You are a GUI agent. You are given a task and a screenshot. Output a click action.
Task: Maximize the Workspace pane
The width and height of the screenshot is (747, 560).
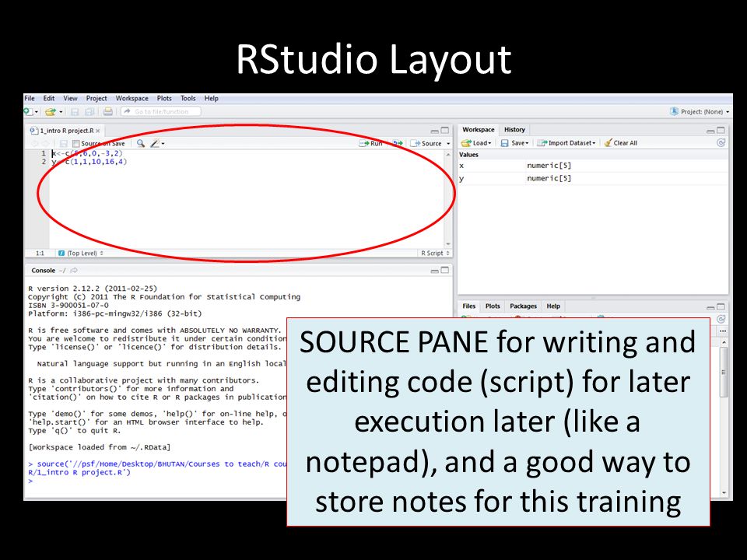pyautogui.click(x=721, y=131)
